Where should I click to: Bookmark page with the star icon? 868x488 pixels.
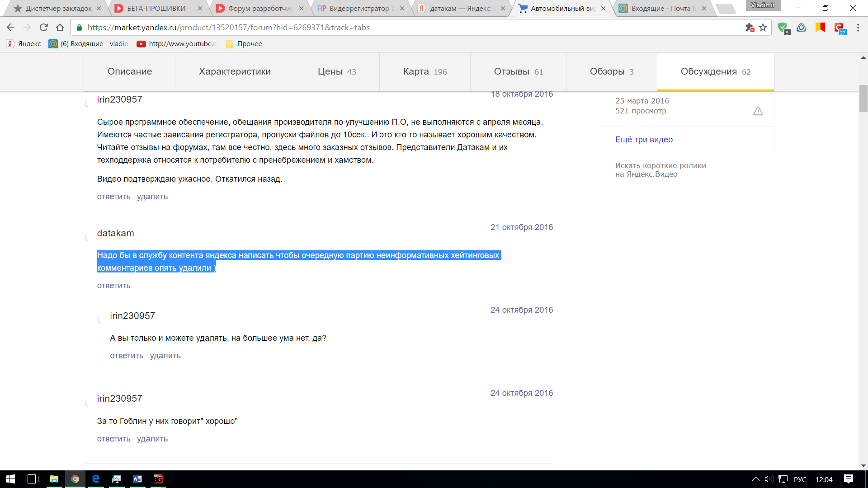click(x=763, y=28)
